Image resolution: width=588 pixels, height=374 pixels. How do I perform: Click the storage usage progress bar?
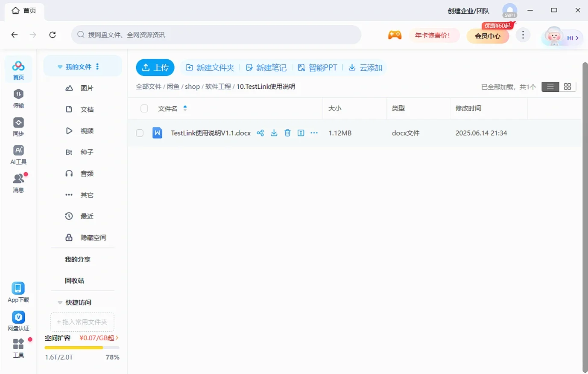(81, 347)
